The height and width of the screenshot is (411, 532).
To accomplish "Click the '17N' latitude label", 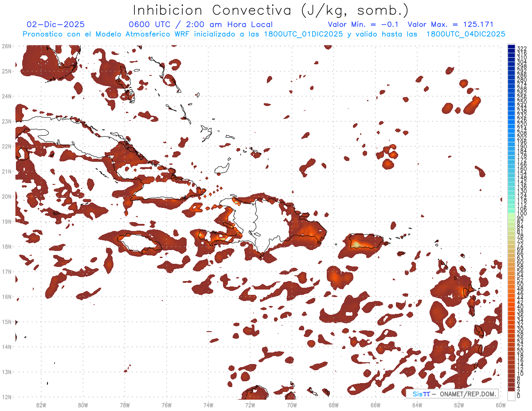I will coord(6,271).
